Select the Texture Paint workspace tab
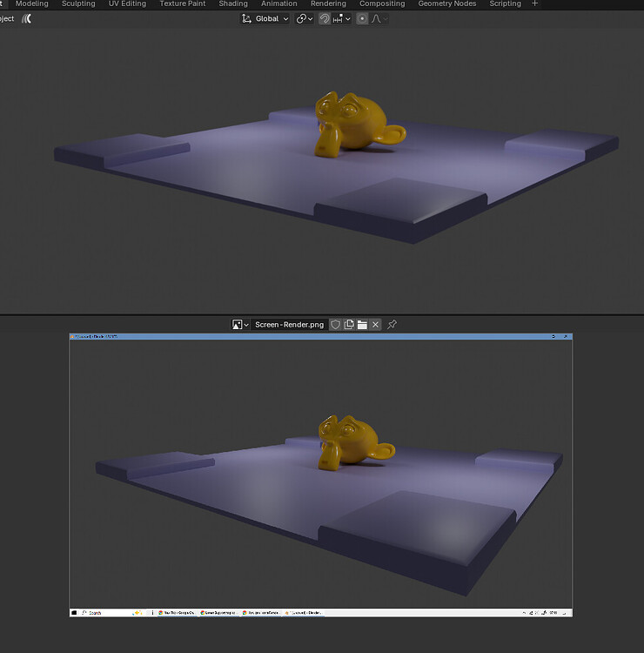The image size is (644, 653). [183, 3]
